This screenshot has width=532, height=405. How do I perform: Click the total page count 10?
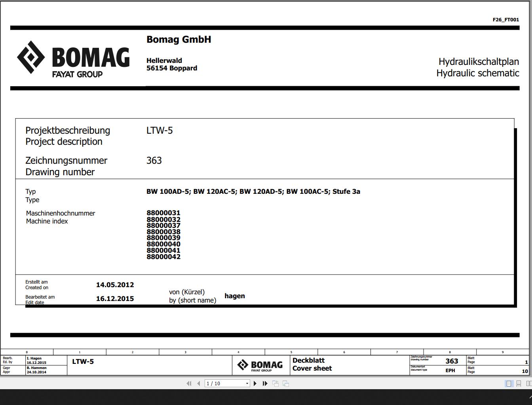click(x=525, y=371)
